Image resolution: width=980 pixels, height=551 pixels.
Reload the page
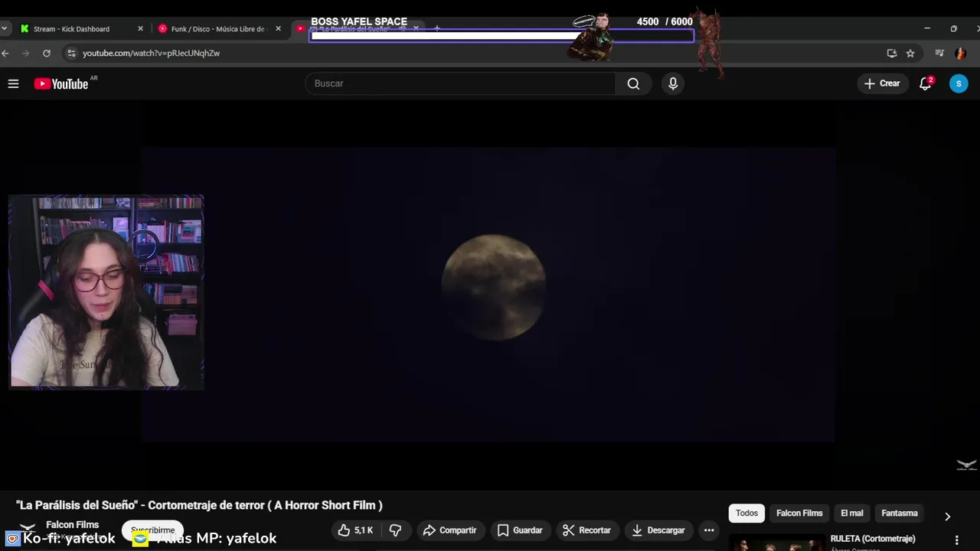pyautogui.click(x=47, y=53)
